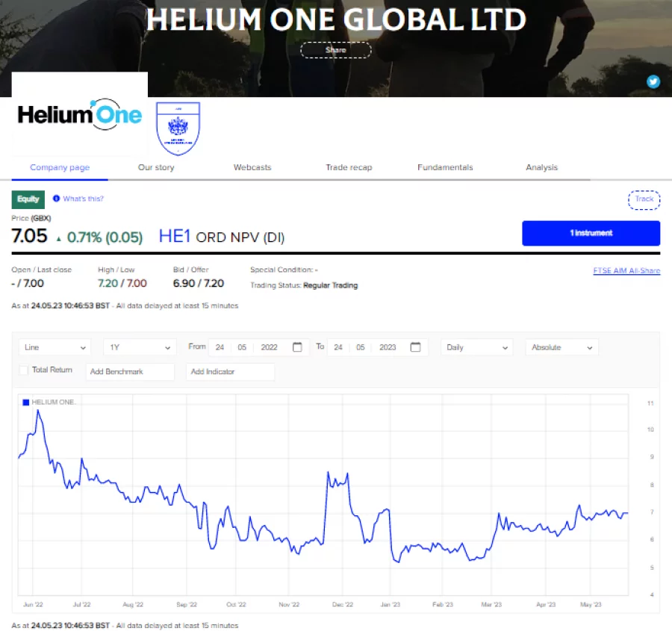The image size is (672, 631).
Task: Click the blue HELIUM ONE legend swatch
Action: coord(25,402)
